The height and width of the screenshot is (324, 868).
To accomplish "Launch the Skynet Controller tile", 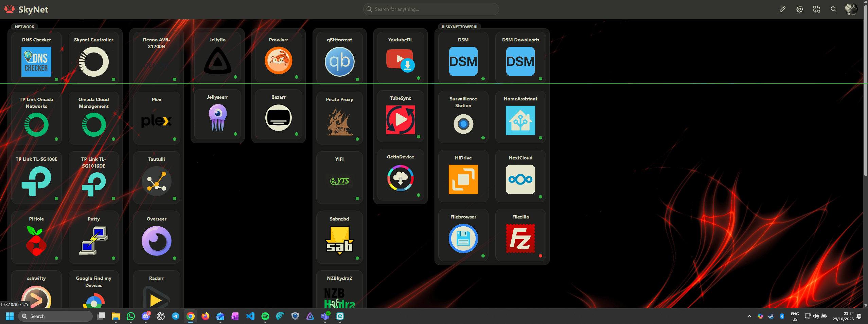I will (94, 58).
